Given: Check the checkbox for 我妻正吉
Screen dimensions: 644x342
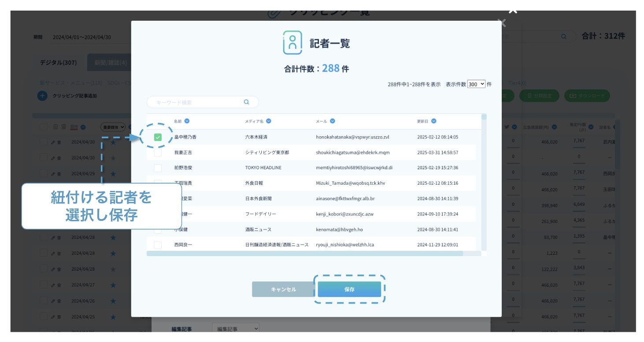Looking at the screenshot, I should [x=158, y=152].
